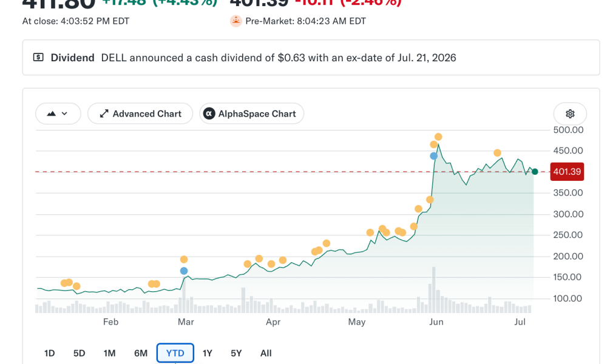Click the green current price dot on chart
This screenshot has height=364, width=607.
pos(535,172)
